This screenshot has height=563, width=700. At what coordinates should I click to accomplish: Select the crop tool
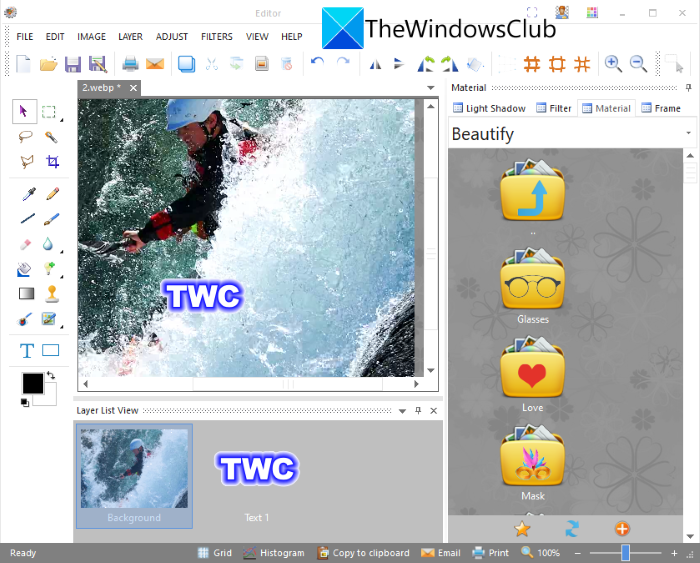[x=53, y=161]
